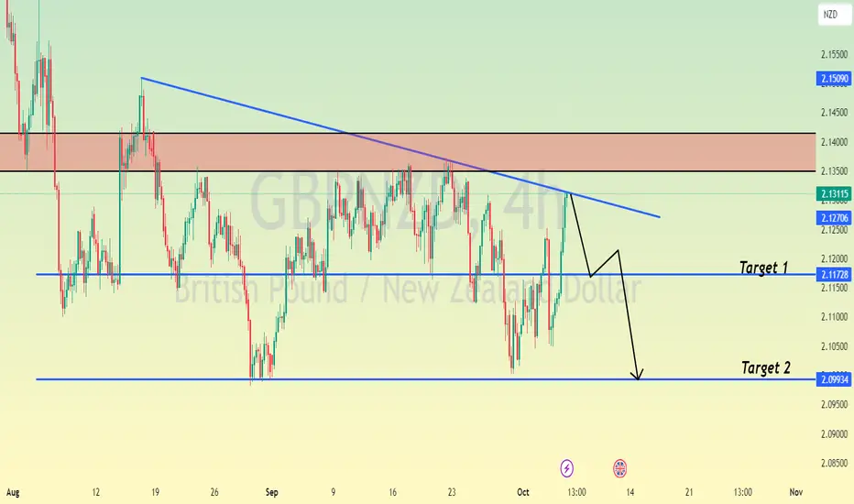
Task: Select the 2.12706 price label
Action: point(834,218)
